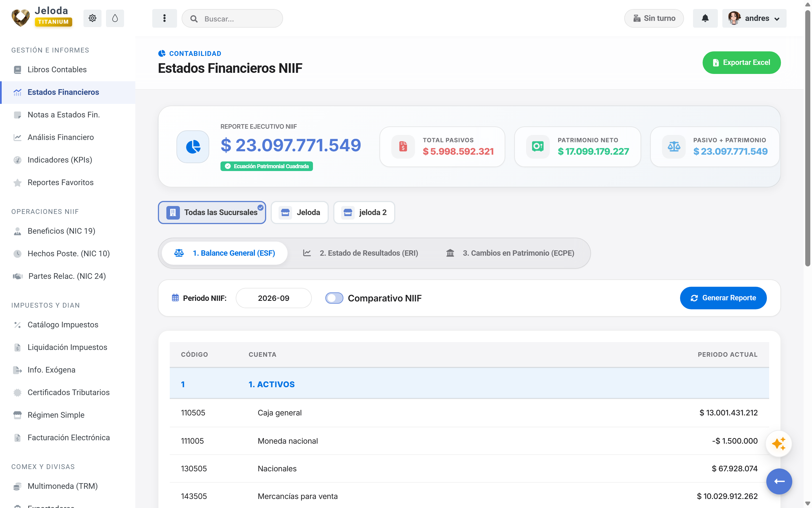Click the Partes Relac. handshake icon

pyautogui.click(x=18, y=276)
